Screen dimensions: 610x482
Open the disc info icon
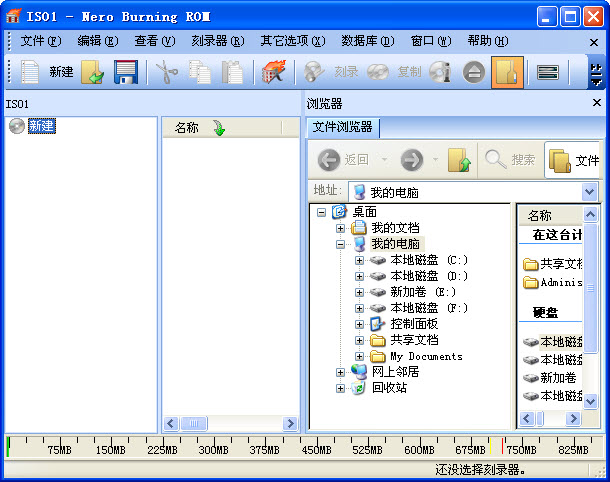[440, 72]
